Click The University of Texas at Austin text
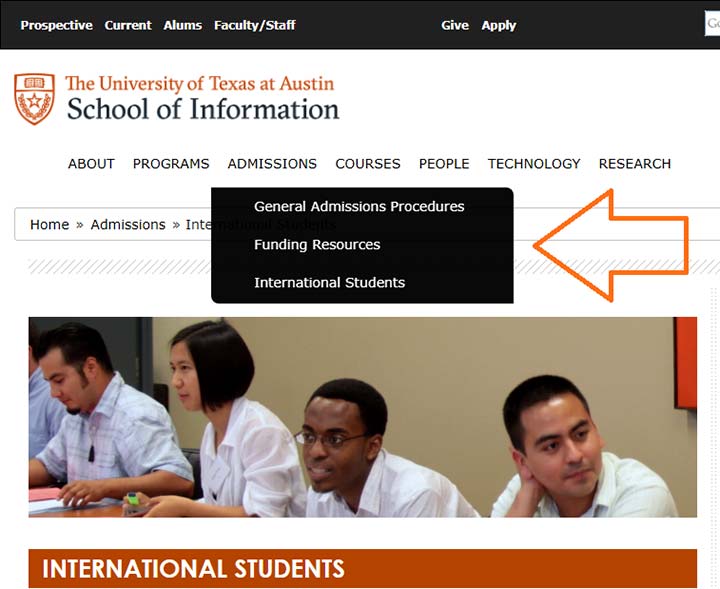 tap(200, 84)
